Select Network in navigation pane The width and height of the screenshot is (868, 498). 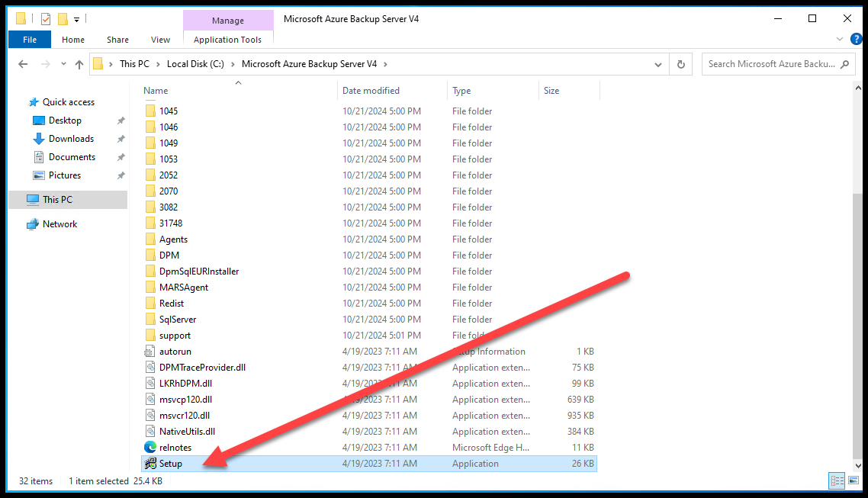click(x=59, y=224)
